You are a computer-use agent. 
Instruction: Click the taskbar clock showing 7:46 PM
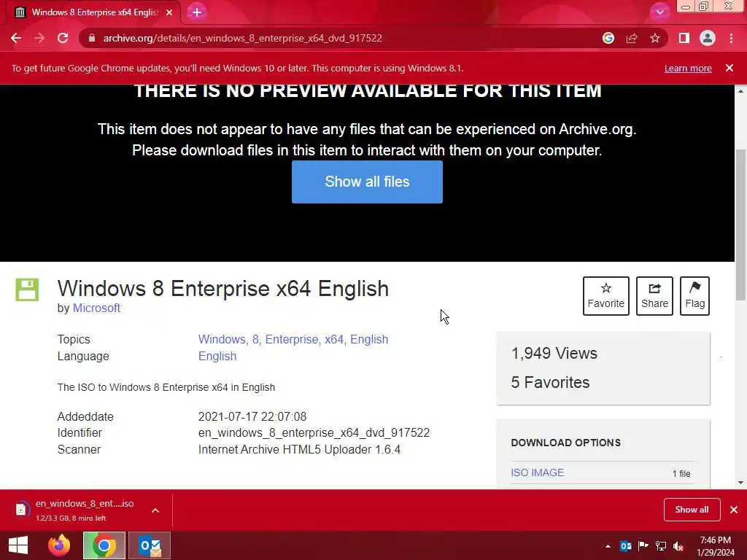716,545
